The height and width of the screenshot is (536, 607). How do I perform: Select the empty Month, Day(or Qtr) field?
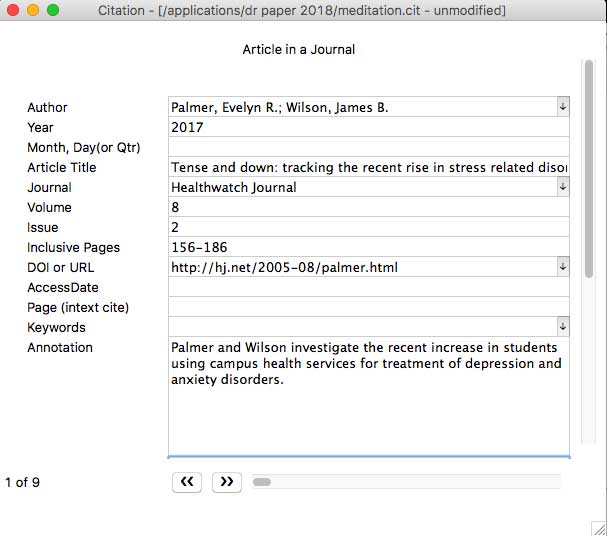(368, 147)
